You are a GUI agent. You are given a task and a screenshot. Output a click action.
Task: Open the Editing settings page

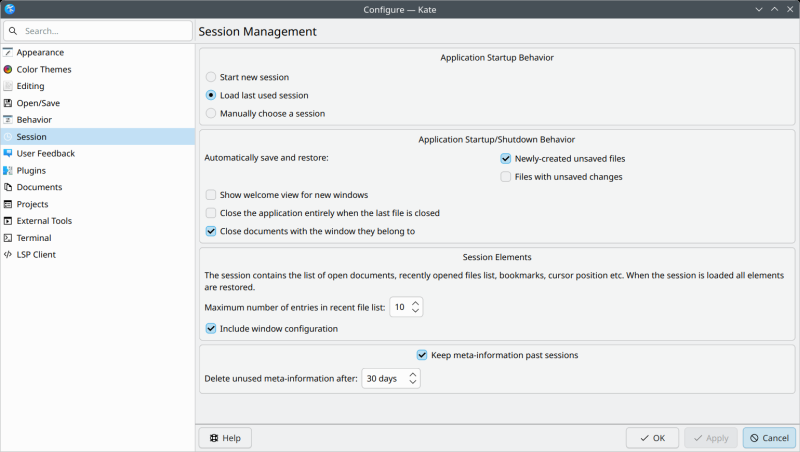tap(97, 86)
